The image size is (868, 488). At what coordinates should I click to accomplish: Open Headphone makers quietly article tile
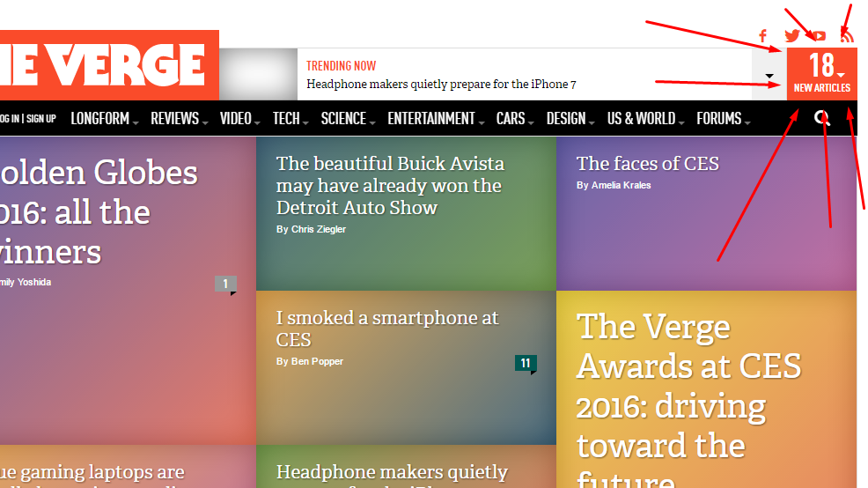click(x=406, y=466)
